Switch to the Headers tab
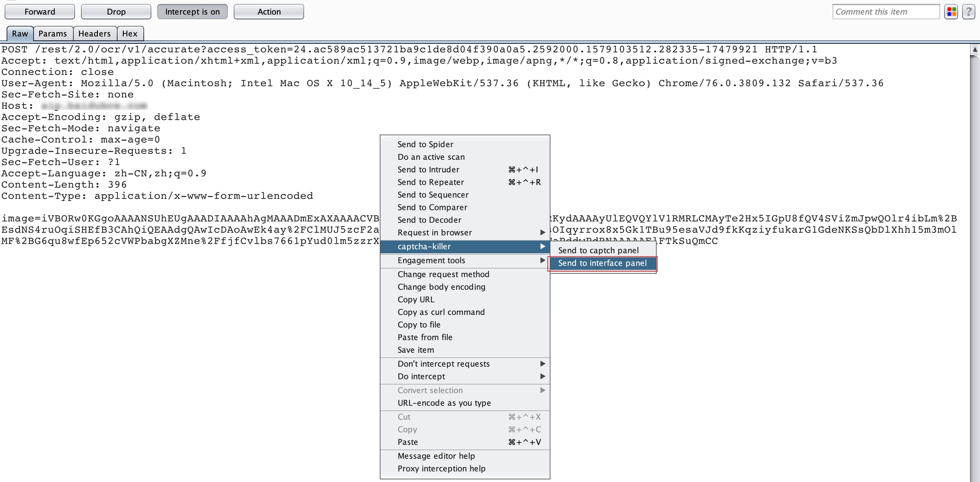 click(x=94, y=34)
